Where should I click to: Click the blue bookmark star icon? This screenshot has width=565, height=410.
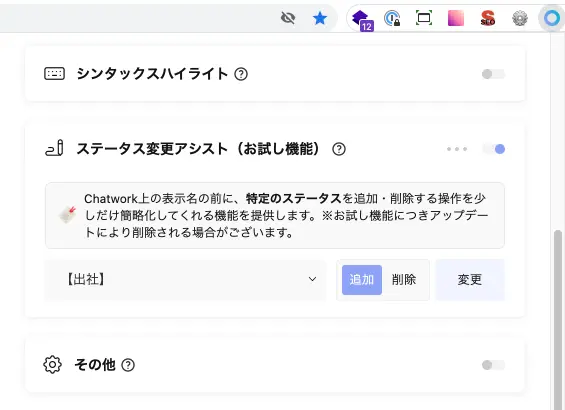[x=320, y=18]
